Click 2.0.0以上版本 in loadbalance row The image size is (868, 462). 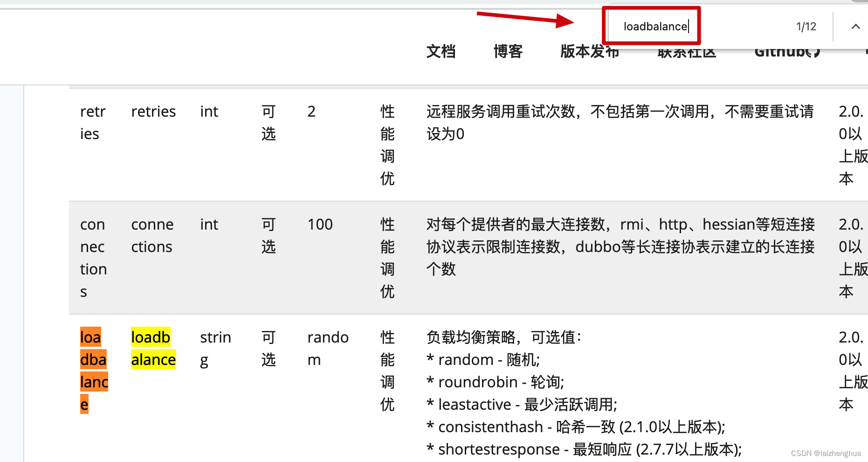(853, 371)
